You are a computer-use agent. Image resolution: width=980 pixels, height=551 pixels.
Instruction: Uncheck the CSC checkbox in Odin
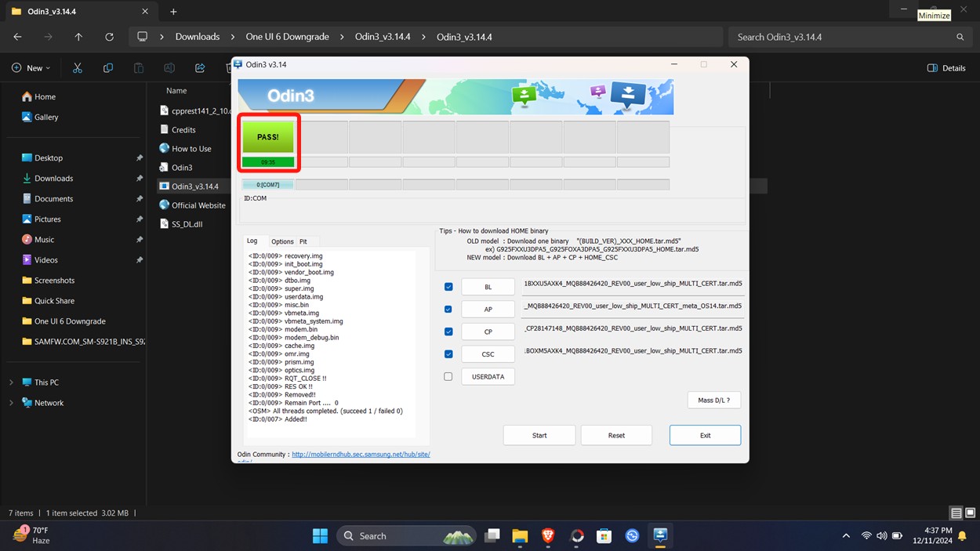[448, 353]
